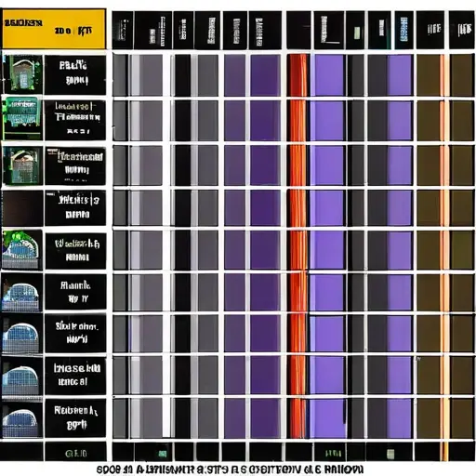Click the black header right of the yellow cell
The width and height of the screenshot is (476, 476).
click(x=123, y=31)
